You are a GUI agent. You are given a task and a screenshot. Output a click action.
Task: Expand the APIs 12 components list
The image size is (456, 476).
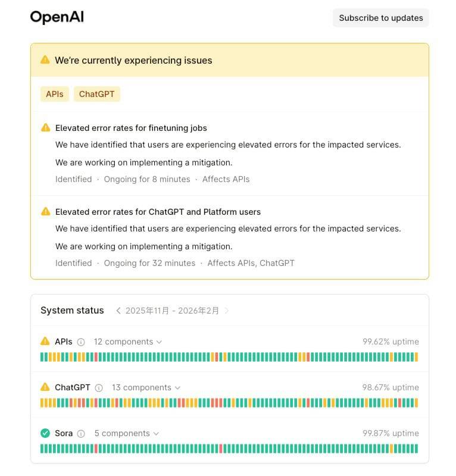[127, 342]
